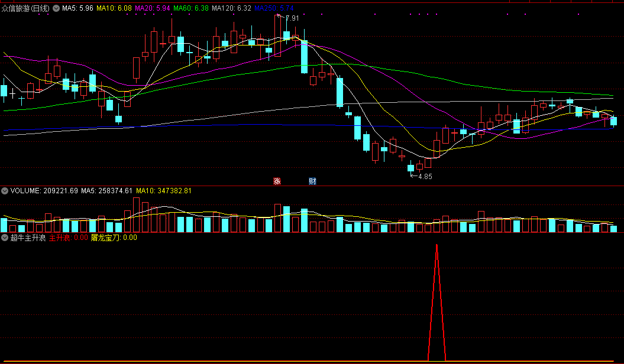624x364 pixels.
Task: Click the 主升浪: 0.00 indicator value
Action: 69,238
